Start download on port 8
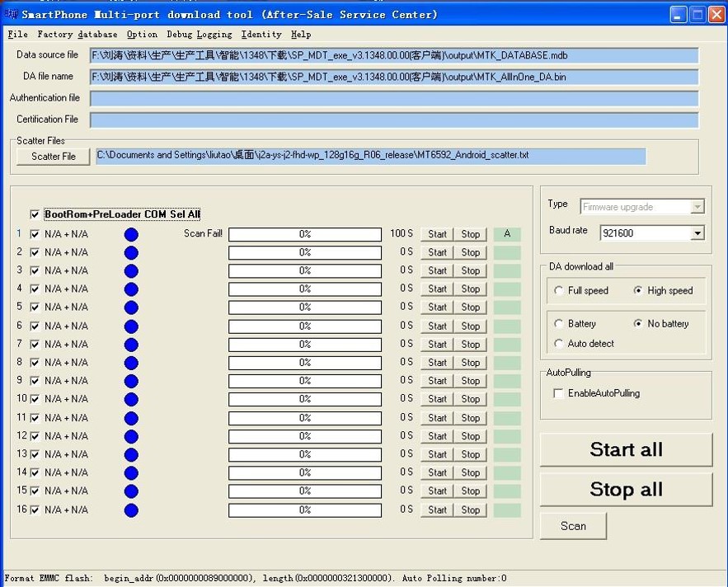 437,362
